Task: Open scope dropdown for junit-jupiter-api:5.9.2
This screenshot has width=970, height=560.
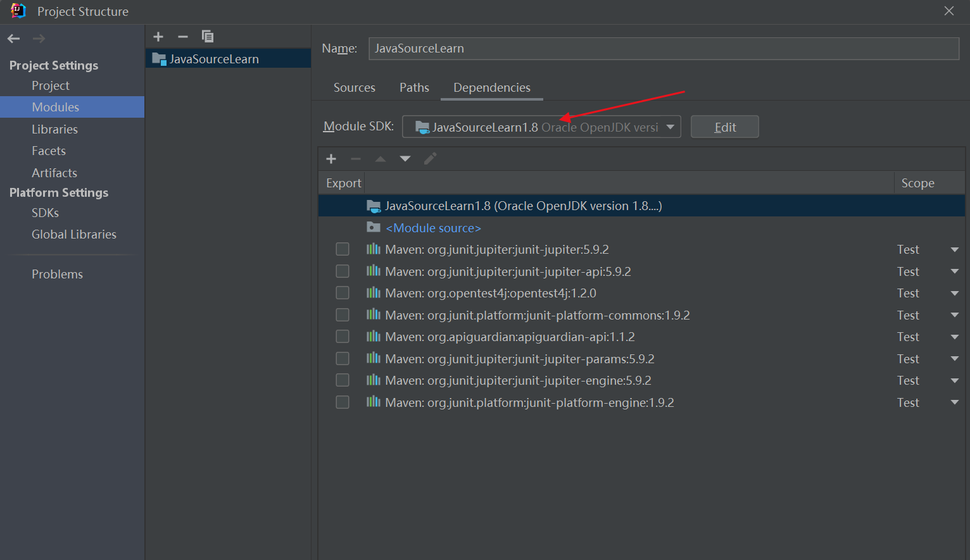Action: point(954,271)
